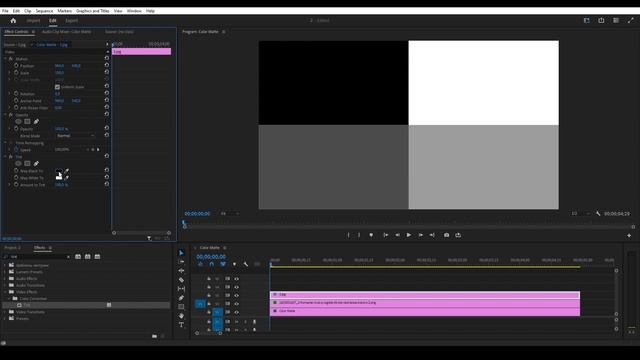Select the Pen tool in timeline toolbar
This screenshot has width=640, height=360.
pyautogui.click(x=181, y=298)
